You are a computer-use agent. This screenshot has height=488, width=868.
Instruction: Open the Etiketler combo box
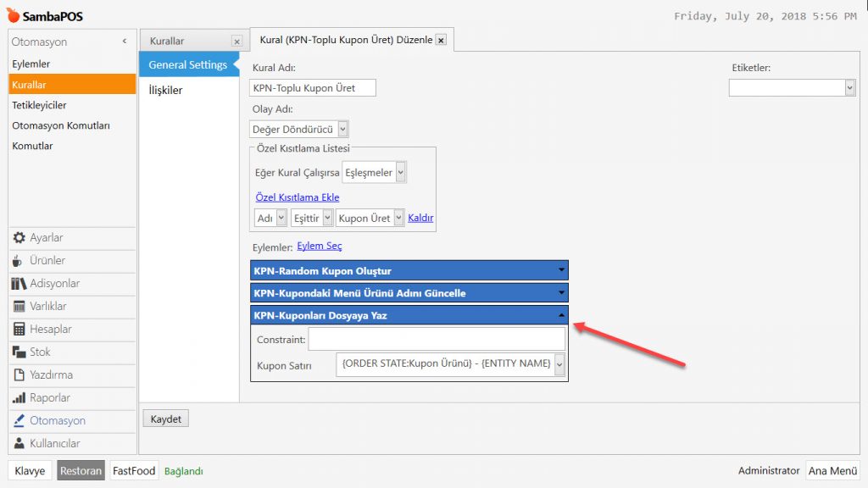click(849, 88)
